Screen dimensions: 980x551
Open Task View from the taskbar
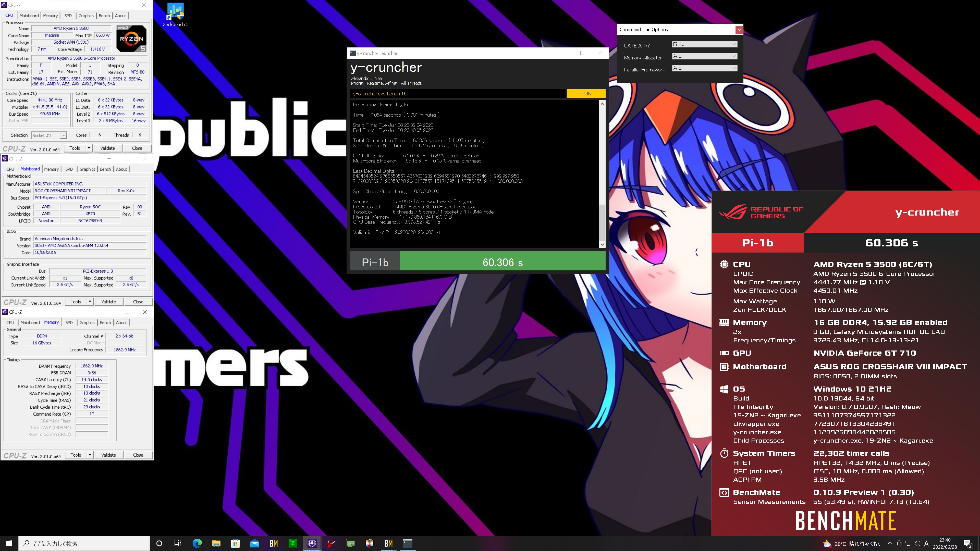(178, 543)
